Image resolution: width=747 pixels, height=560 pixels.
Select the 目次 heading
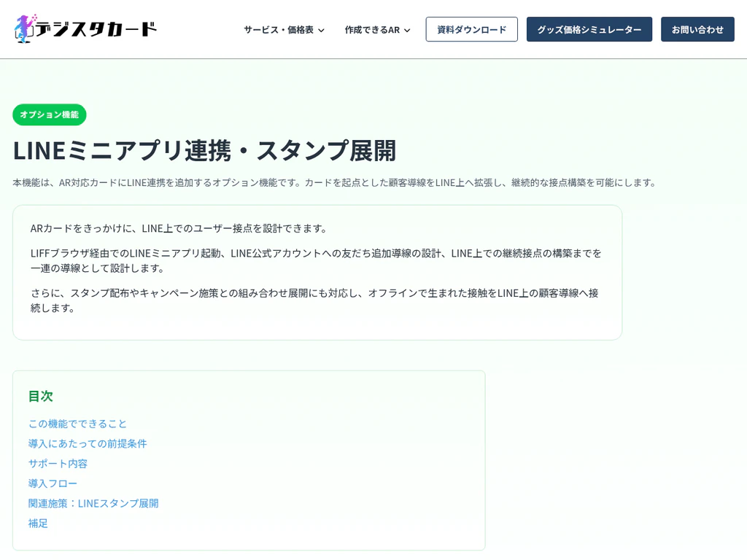[x=41, y=396]
